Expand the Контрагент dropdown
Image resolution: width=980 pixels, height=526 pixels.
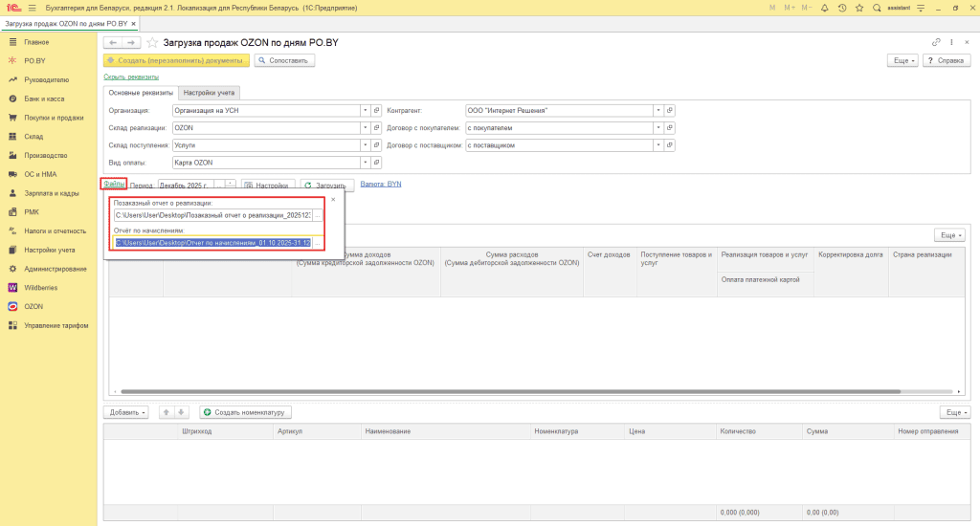pos(658,111)
